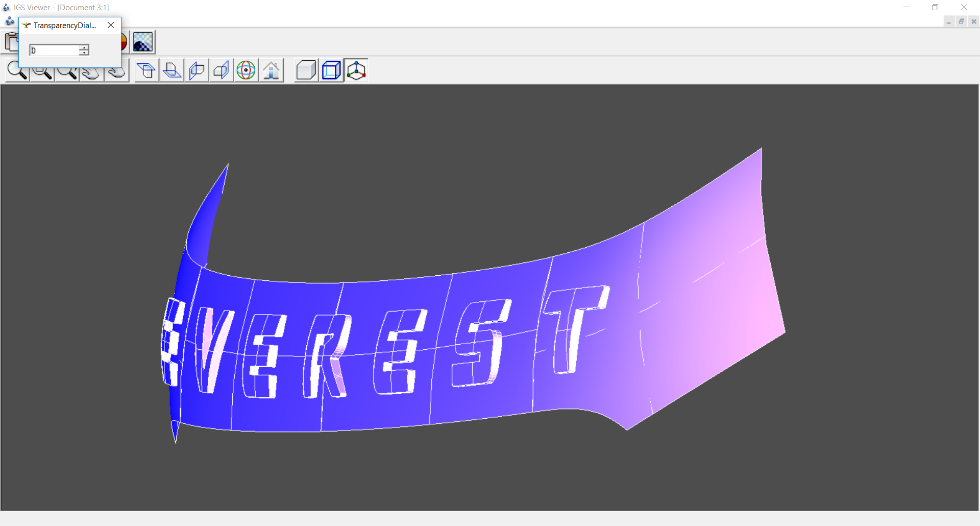This screenshot has width=980, height=526.
Task: Click the IGS Viewer application title icon
Action: pos(7,8)
